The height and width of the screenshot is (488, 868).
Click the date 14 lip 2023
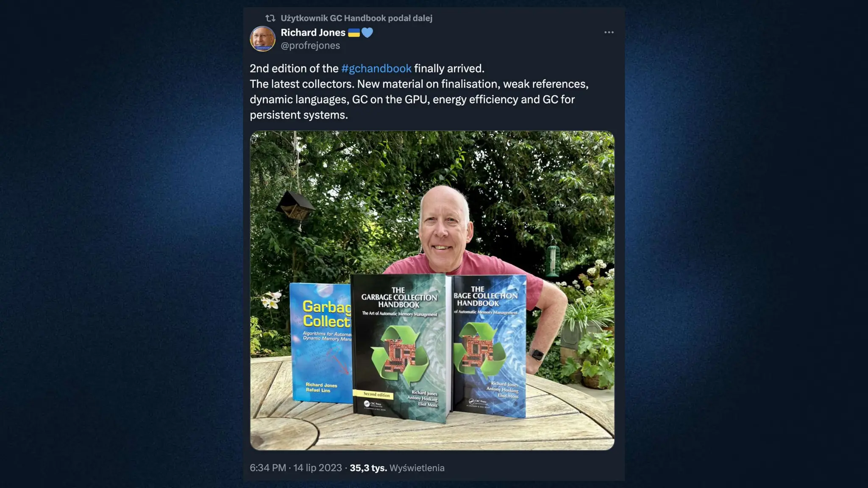point(317,468)
